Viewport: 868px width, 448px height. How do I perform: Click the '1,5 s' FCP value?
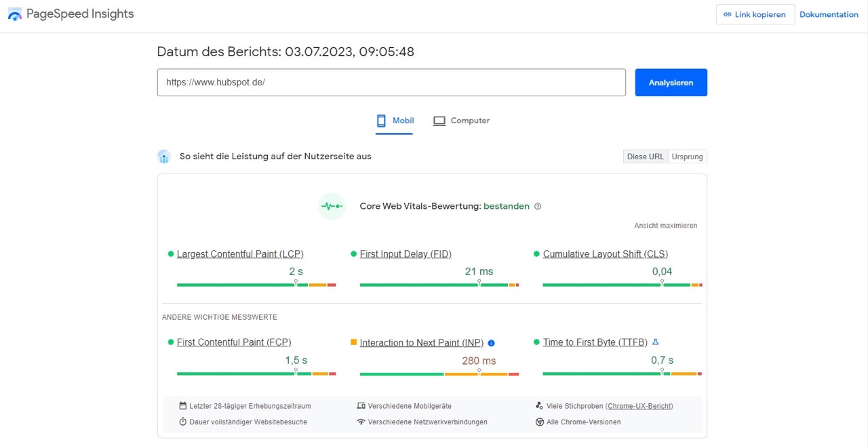point(296,361)
